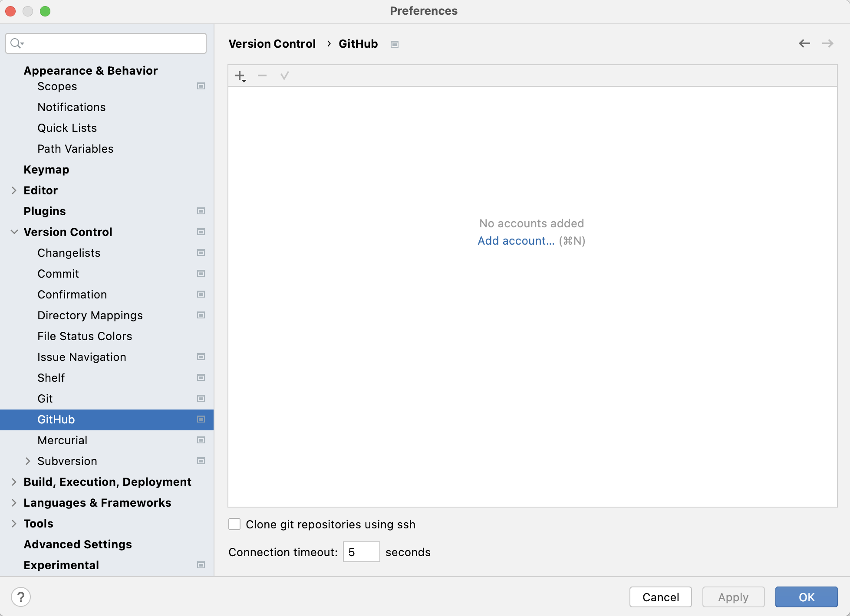
Task: Click the search magnifier icon
Action: coord(16,43)
